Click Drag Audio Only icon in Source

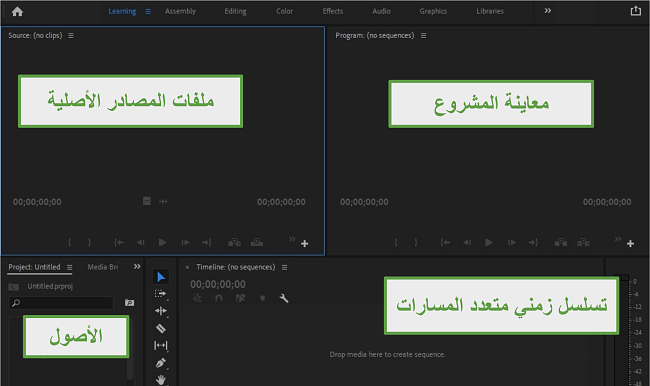pos(163,201)
